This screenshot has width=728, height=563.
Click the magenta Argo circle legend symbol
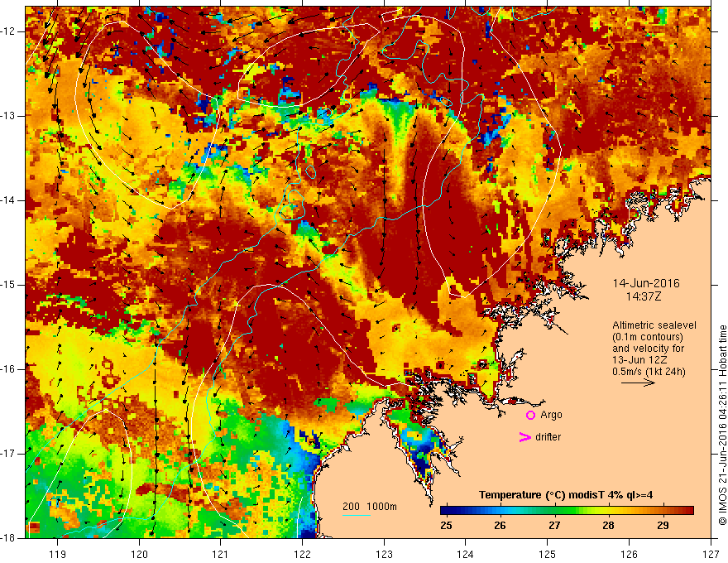click(x=530, y=415)
